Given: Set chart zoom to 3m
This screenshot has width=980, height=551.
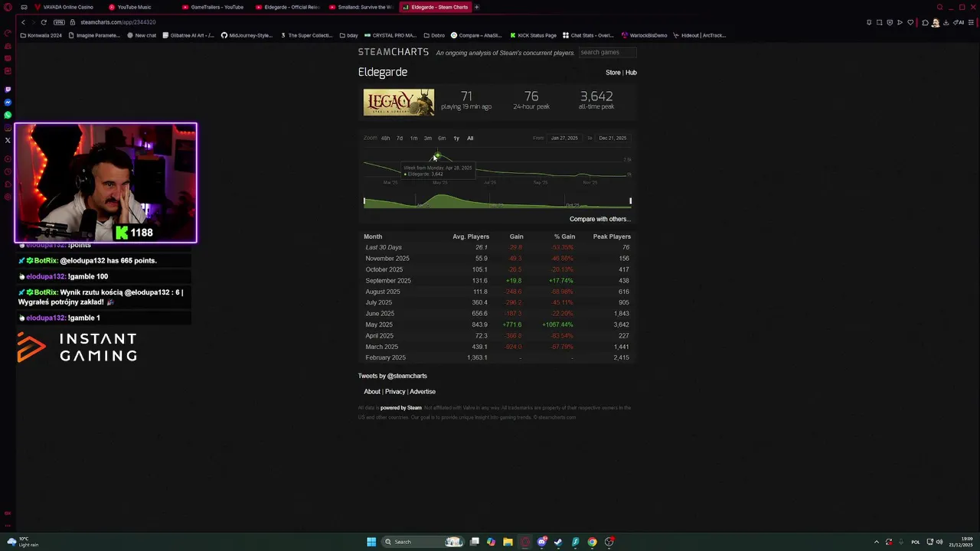Looking at the screenshot, I should 428,139.
